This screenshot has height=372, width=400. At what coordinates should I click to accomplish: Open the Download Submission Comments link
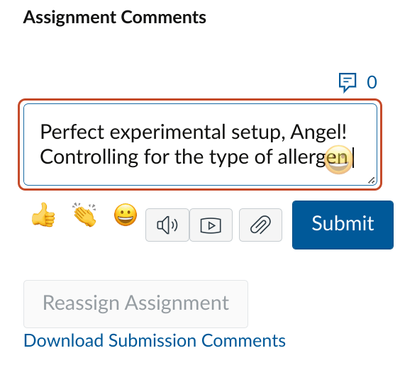click(155, 341)
